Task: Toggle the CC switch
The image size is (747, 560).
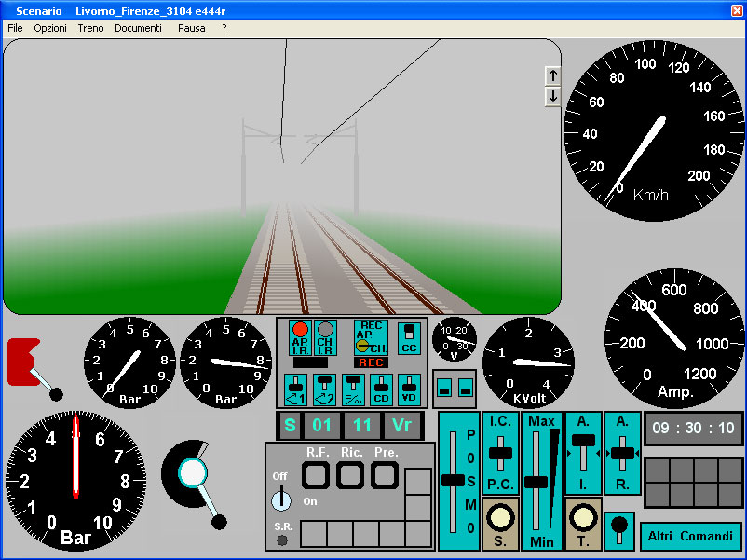Action: click(x=408, y=337)
